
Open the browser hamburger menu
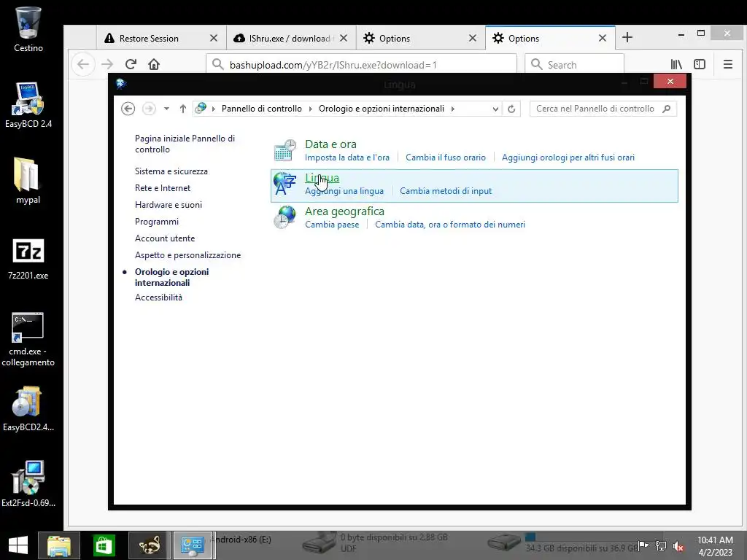coord(728,64)
